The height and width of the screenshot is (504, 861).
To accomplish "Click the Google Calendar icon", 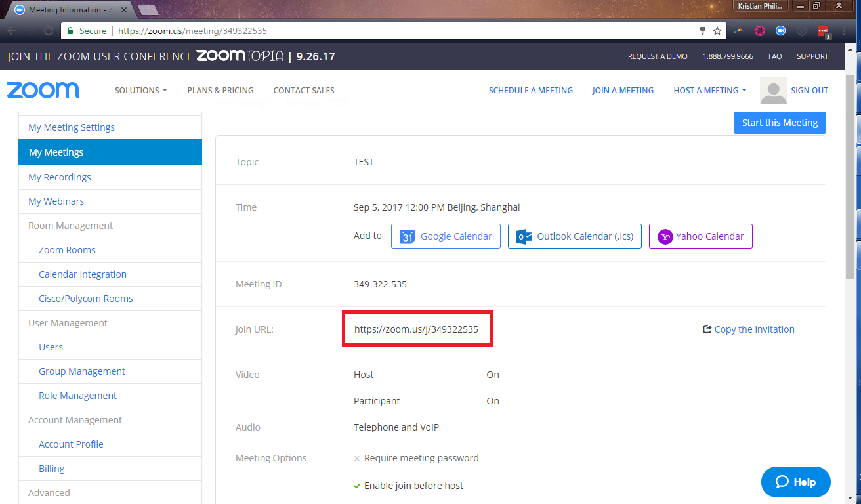I will click(x=408, y=237).
